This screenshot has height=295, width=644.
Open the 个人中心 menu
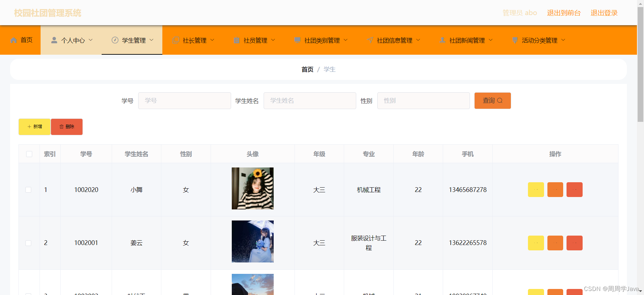71,40
